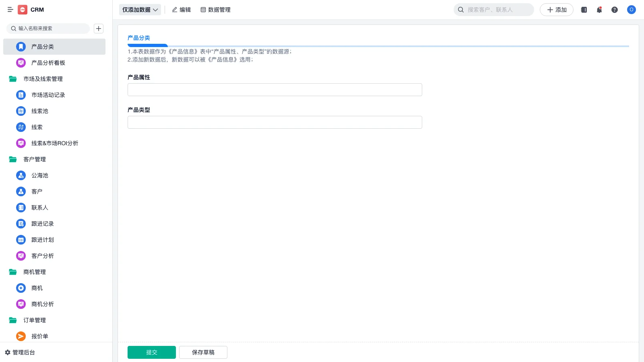Image resolution: width=644 pixels, height=362 pixels.
Task: Open 数据管理 from the toolbar
Action: pyautogui.click(x=215, y=10)
